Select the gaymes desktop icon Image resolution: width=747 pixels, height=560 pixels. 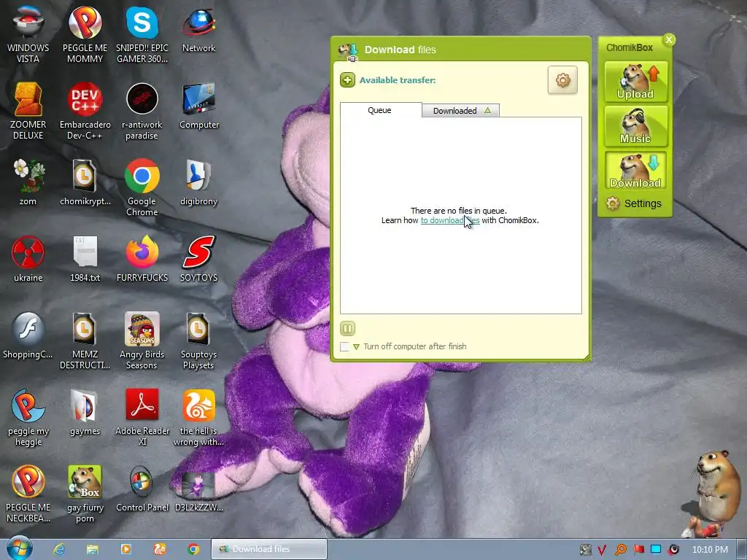tap(85, 412)
